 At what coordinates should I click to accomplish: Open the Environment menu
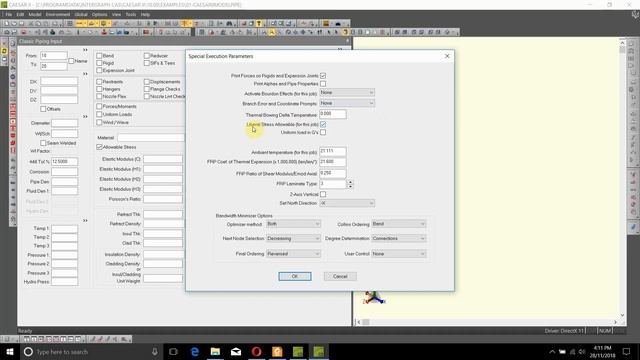[x=58, y=14]
